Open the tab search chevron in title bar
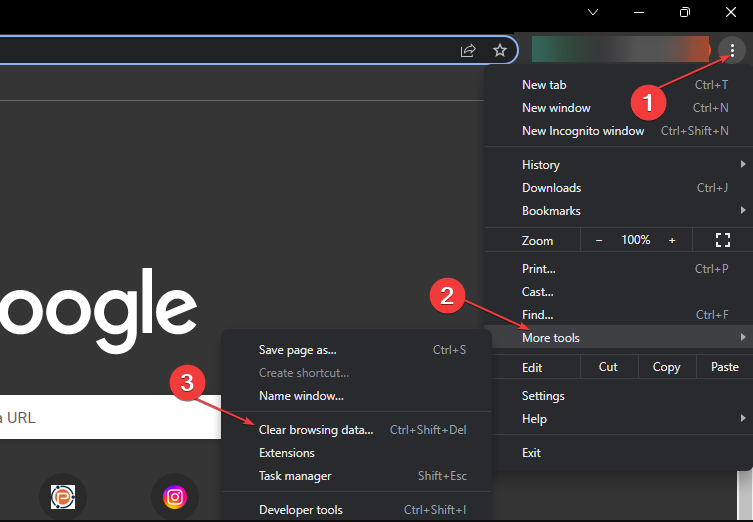The width and height of the screenshot is (753, 522). 593,12
